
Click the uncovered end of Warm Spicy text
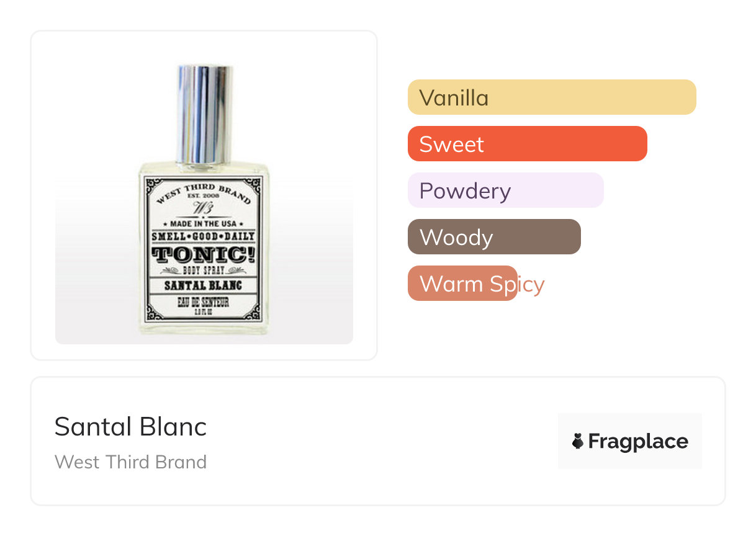[531, 284]
